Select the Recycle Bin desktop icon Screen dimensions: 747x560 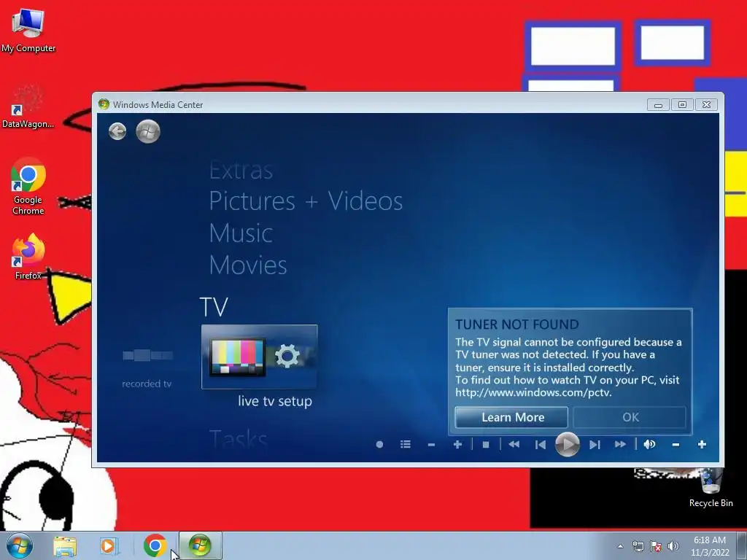point(711,488)
